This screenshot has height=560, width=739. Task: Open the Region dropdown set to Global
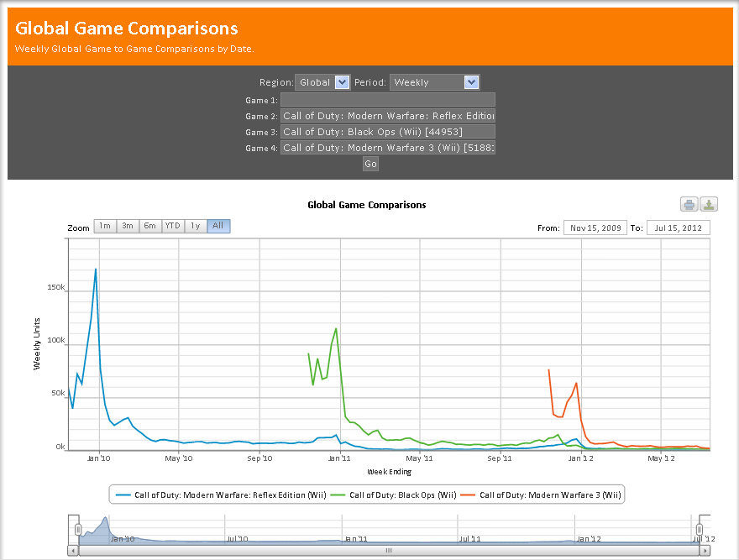[322, 82]
